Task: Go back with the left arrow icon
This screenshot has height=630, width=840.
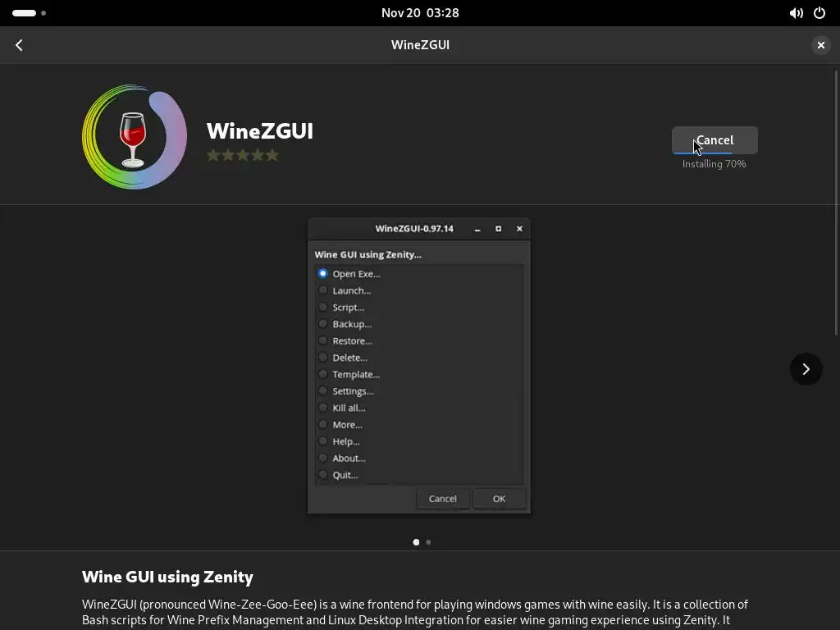Action: coord(20,45)
